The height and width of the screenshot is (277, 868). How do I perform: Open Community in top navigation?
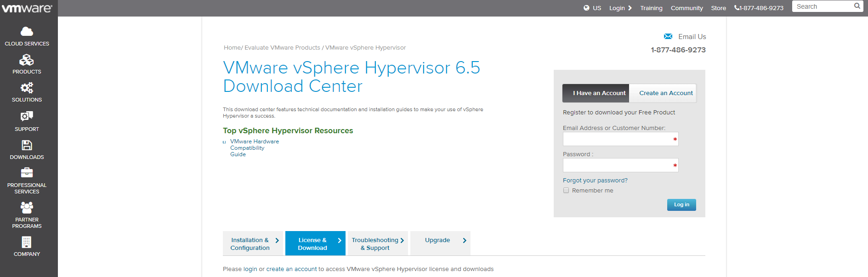tap(686, 8)
